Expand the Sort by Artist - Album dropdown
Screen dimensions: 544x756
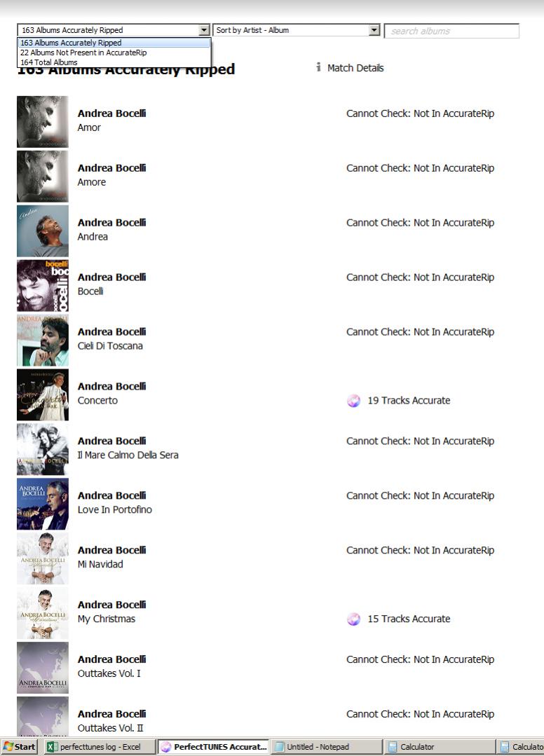click(x=374, y=31)
